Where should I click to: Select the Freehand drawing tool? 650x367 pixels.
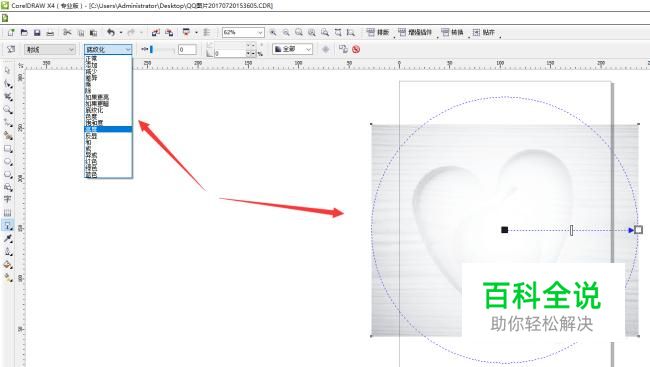(7, 122)
